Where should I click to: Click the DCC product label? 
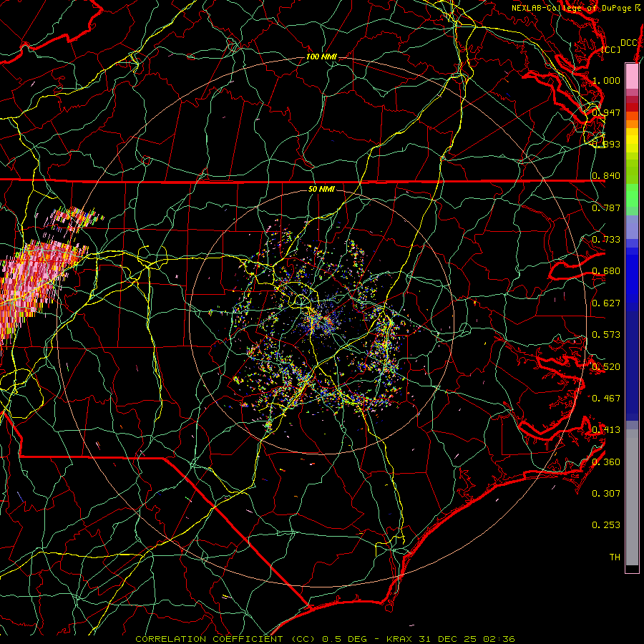pos(628,43)
